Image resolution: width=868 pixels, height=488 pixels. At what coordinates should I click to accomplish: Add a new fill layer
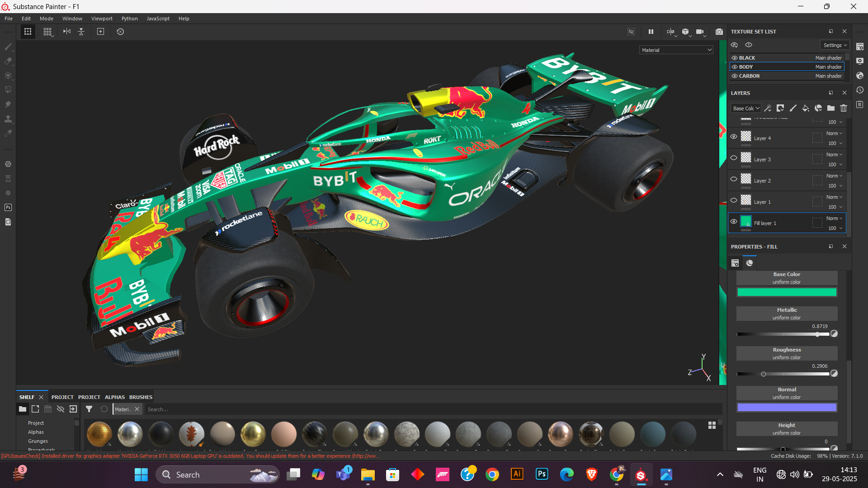coord(806,108)
